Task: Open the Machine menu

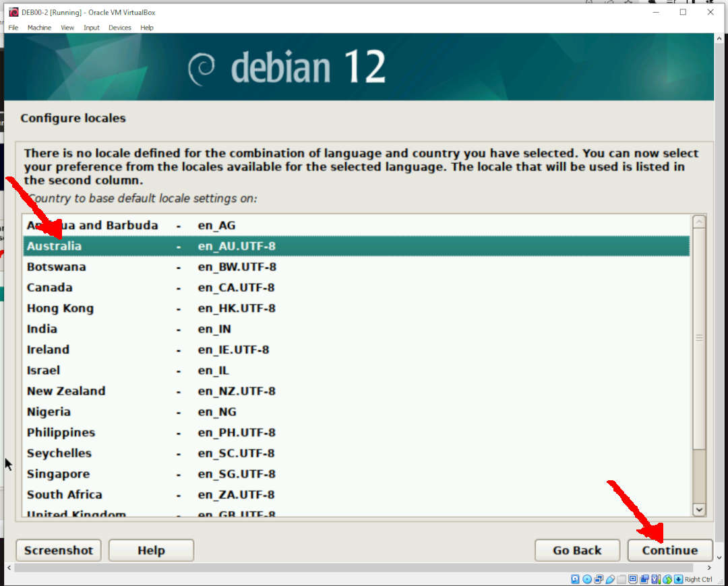Action: (x=39, y=28)
